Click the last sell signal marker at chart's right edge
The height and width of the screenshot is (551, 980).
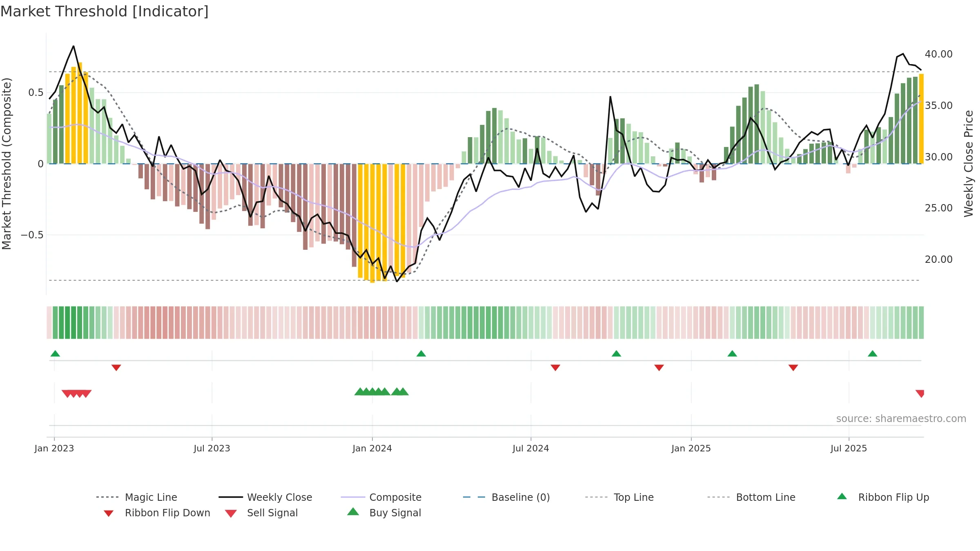point(920,394)
